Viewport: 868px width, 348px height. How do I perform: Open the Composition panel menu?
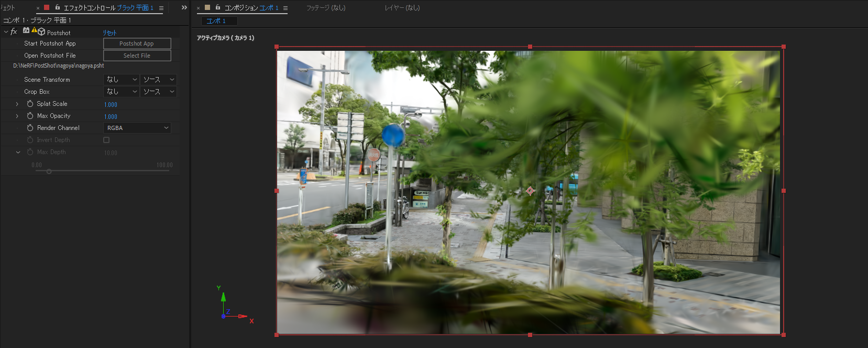click(x=285, y=8)
